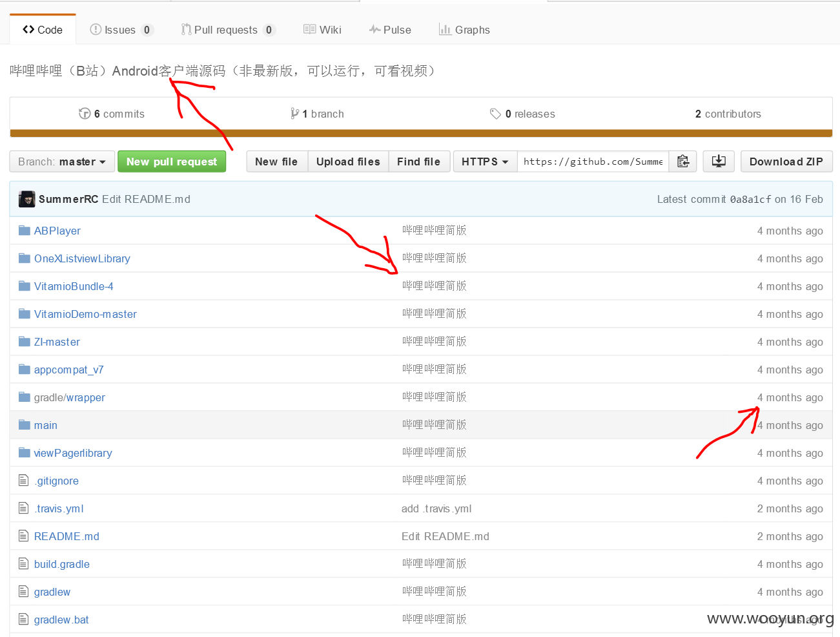Image resolution: width=840 pixels, height=637 pixels.
Task: Open the build.gradle file link
Action: pyautogui.click(x=62, y=564)
